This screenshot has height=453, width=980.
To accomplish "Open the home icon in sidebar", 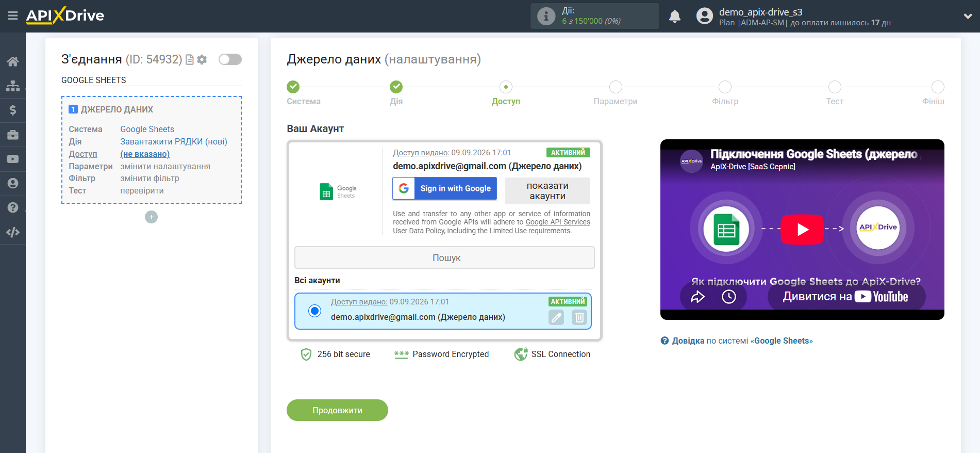I will tap(13, 61).
